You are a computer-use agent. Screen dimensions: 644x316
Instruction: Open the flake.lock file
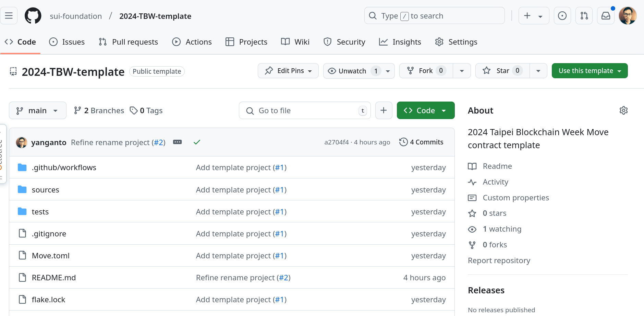[49, 300]
